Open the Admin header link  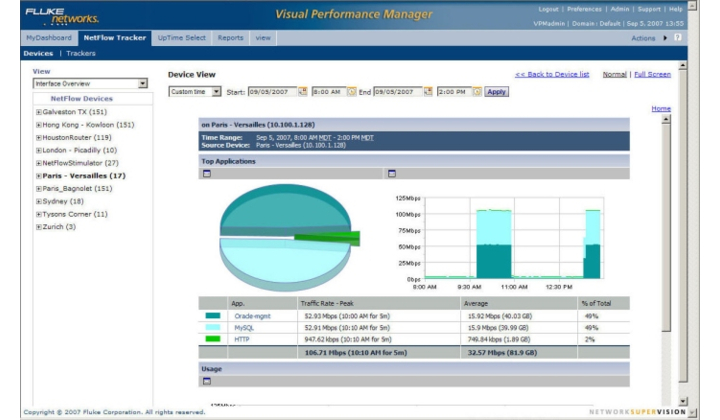[x=619, y=9]
